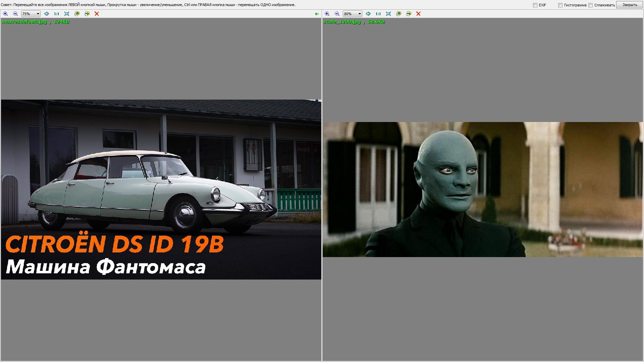Zoom out on the scale_1200.jpg pane
644x362 pixels.
click(x=337, y=14)
